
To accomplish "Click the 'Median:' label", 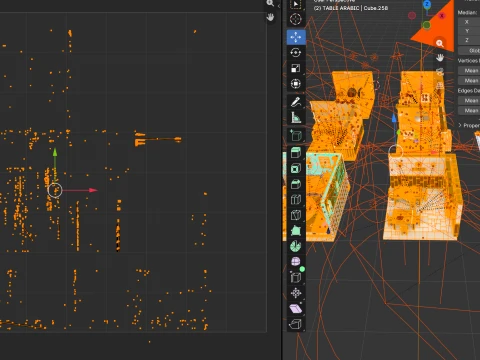I will click(x=467, y=12).
